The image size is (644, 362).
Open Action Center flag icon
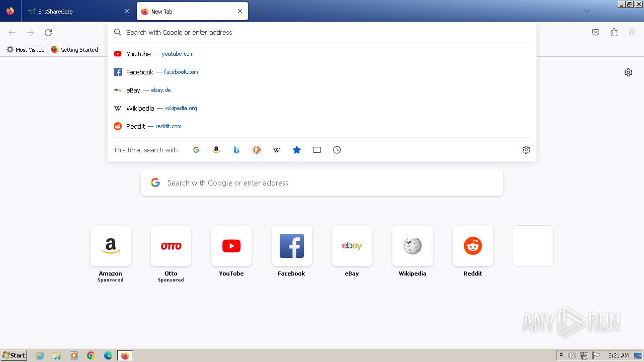pos(596,355)
